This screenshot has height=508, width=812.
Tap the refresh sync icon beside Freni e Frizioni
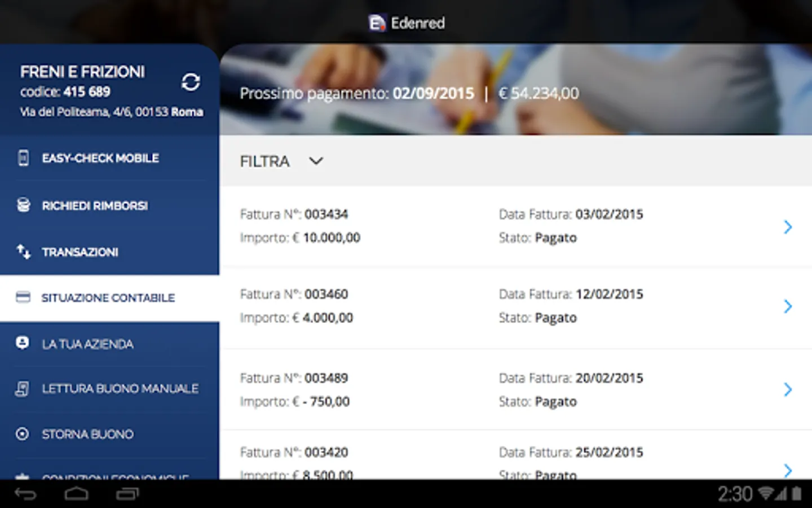[191, 82]
